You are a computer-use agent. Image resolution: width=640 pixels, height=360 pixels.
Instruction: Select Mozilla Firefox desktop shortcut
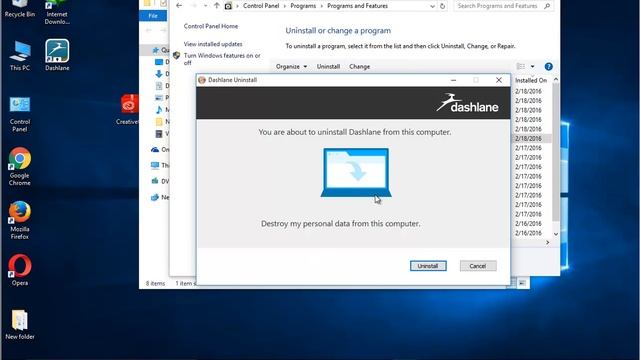click(20, 220)
